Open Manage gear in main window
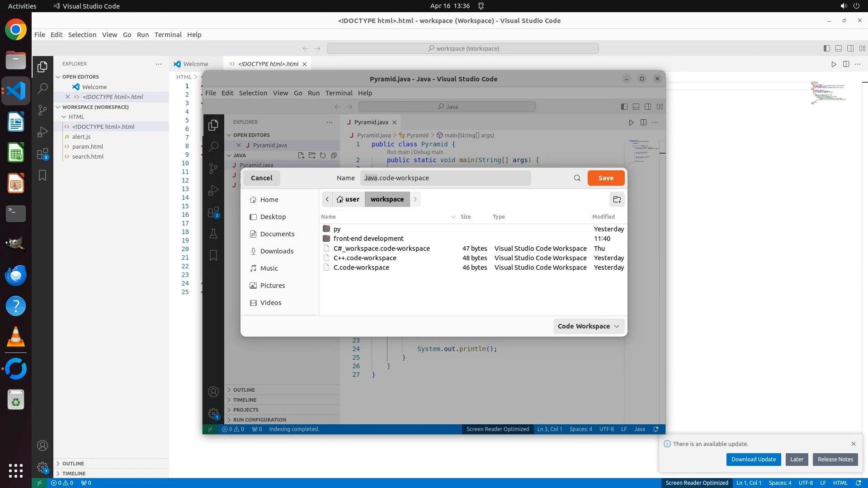Image resolution: width=868 pixels, height=488 pixels. (x=42, y=467)
